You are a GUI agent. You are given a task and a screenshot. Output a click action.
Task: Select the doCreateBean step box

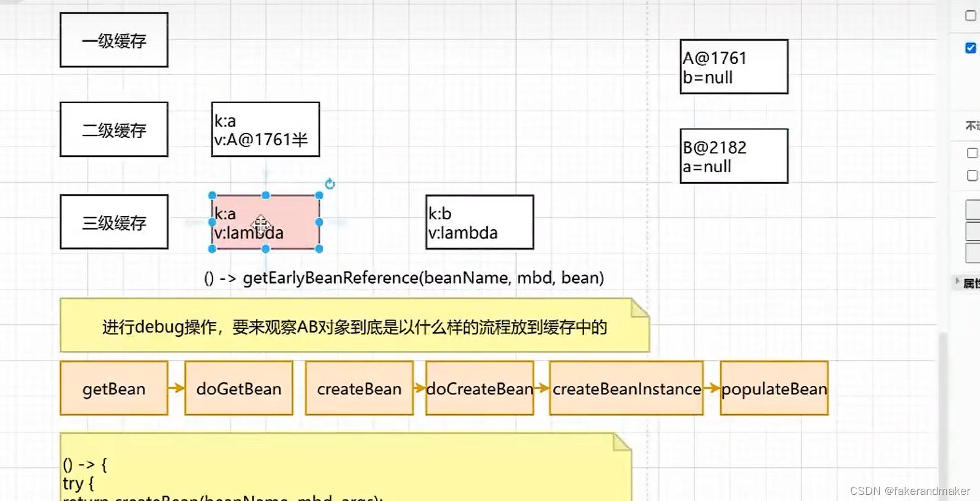pyautogui.click(x=480, y=388)
